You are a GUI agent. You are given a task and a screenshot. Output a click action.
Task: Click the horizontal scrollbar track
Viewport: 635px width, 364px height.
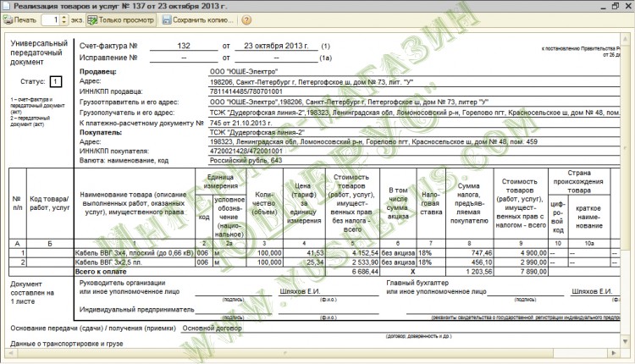(x=312, y=353)
